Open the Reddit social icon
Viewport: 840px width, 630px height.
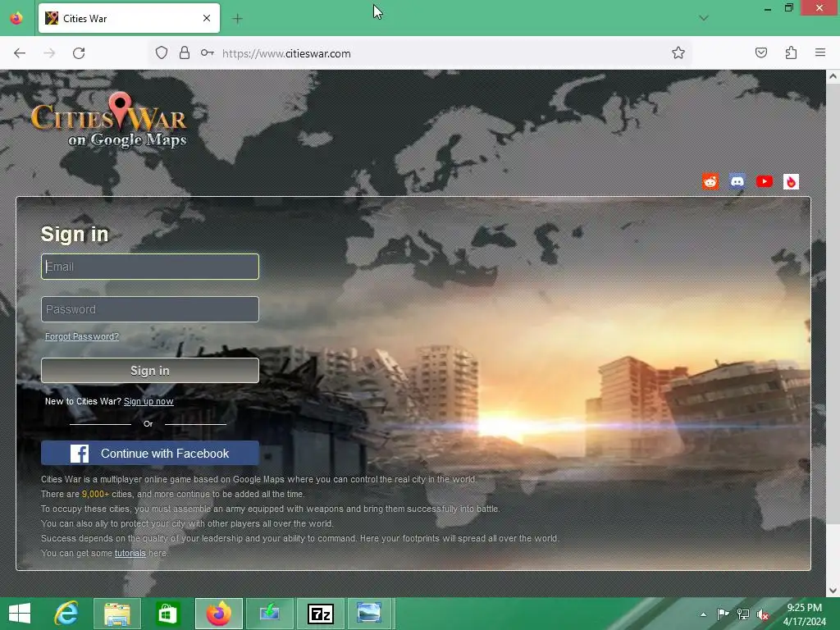tap(710, 181)
